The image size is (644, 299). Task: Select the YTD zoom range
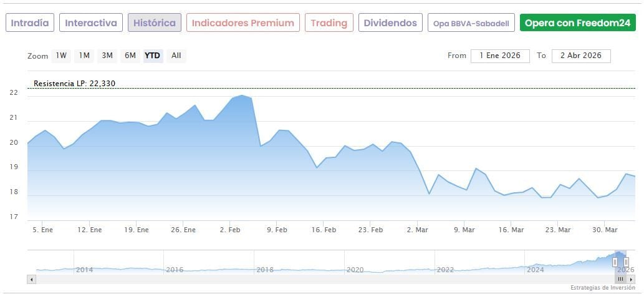pos(153,56)
